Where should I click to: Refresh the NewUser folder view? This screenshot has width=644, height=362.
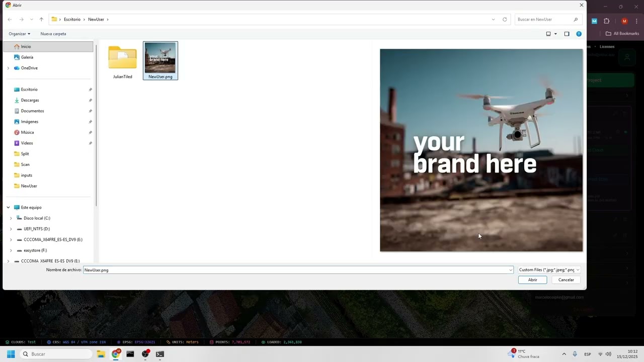click(x=505, y=20)
